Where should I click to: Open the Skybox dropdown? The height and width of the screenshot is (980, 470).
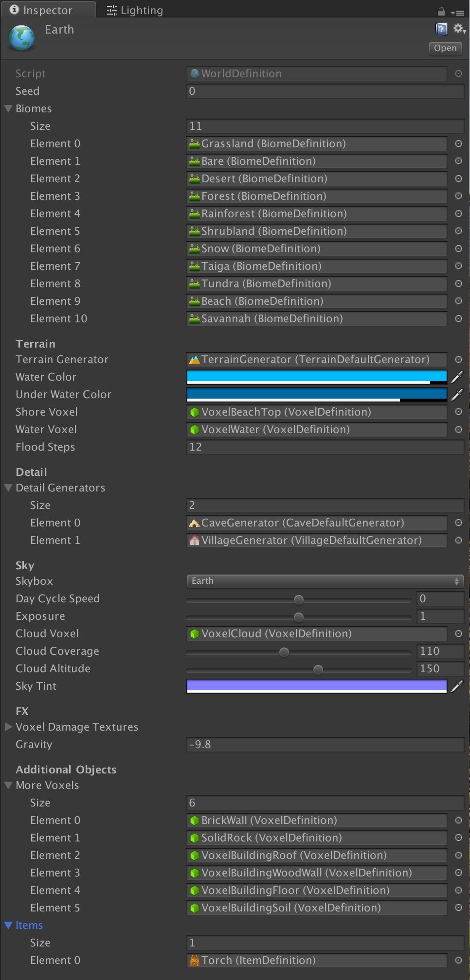(325, 581)
